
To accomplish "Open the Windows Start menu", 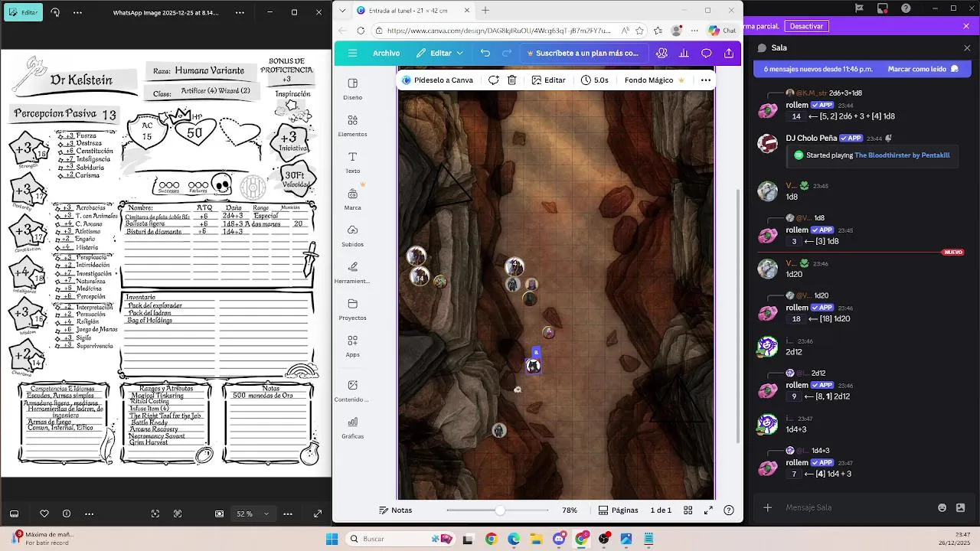I will pyautogui.click(x=332, y=539).
